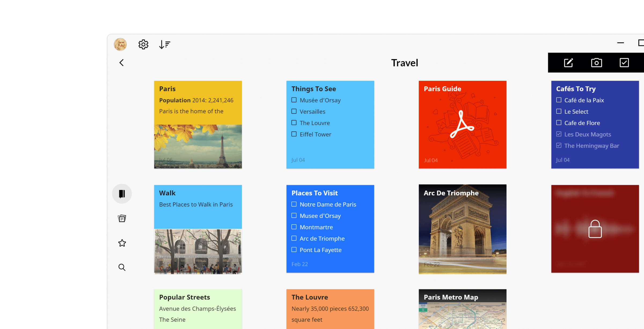
Task: Open the Arc De Triomphe photo note
Action: pos(462,229)
